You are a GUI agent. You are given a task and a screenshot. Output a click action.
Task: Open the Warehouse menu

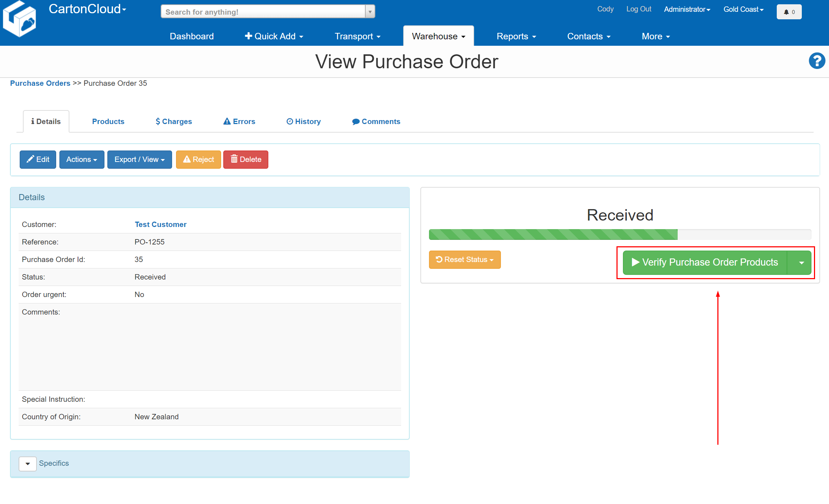[438, 36]
